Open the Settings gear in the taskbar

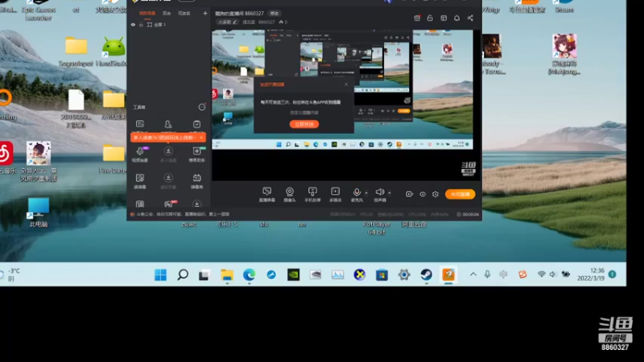(404, 274)
